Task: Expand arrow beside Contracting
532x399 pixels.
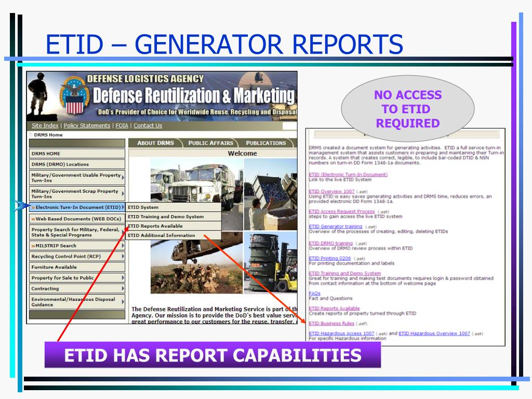Action: pos(123,288)
